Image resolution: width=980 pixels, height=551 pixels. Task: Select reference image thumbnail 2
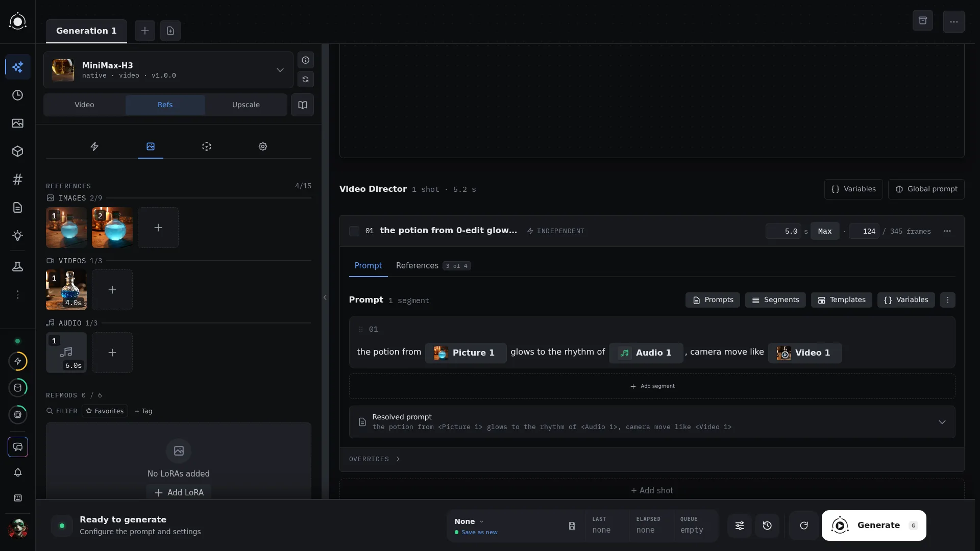112,228
